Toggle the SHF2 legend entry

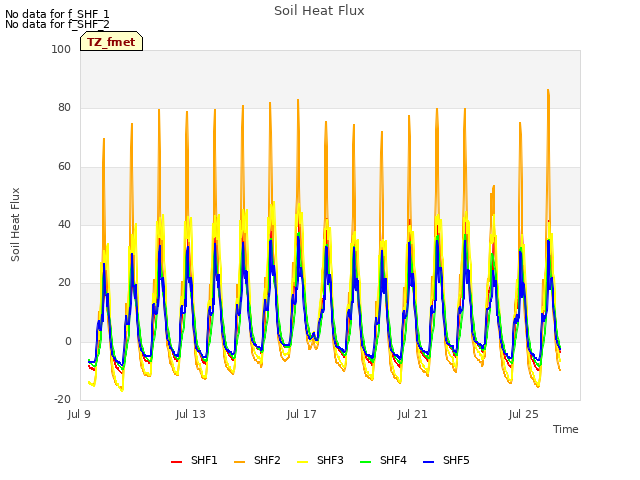pyautogui.click(x=257, y=460)
